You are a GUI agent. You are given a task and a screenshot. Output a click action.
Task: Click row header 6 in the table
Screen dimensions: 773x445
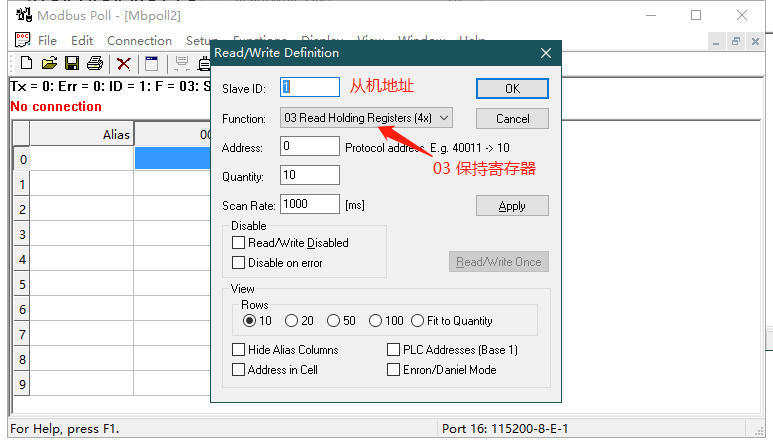(x=22, y=309)
